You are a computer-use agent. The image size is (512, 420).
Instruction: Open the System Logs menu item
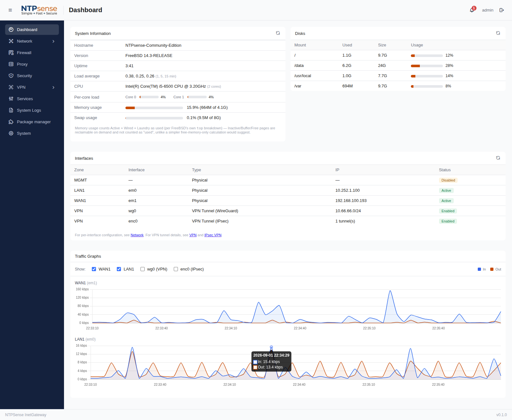pos(32,110)
